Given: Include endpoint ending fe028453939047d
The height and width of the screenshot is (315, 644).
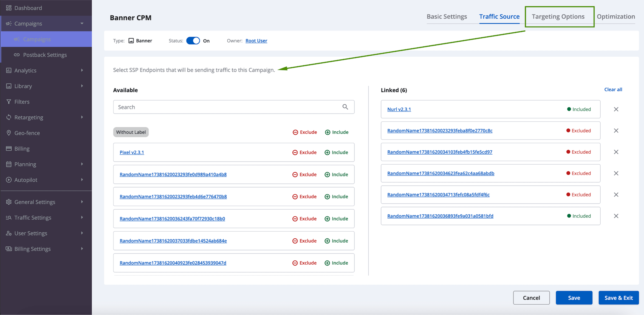Looking at the screenshot, I should click(x=336, y=263).
